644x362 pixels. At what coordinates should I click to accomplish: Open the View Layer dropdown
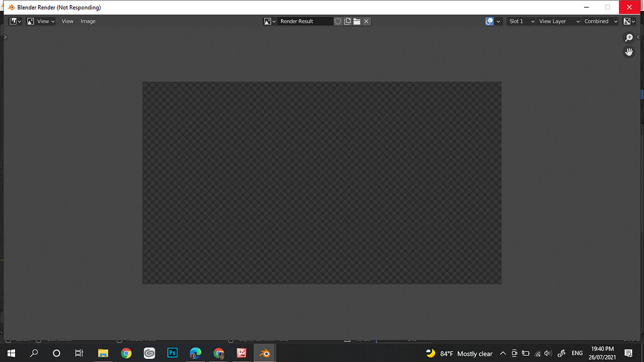558,21
